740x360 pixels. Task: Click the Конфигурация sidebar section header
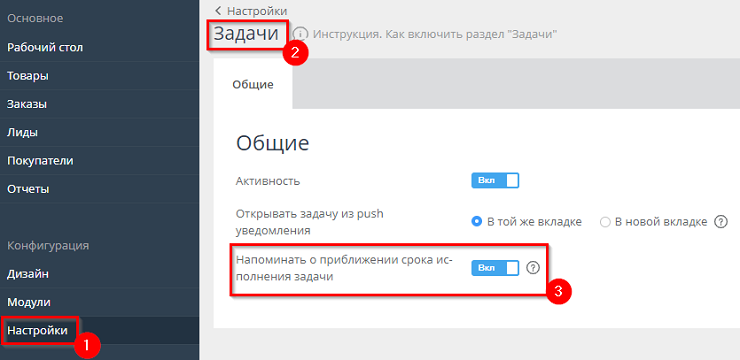pyautogui.click(x=48, y=245)
